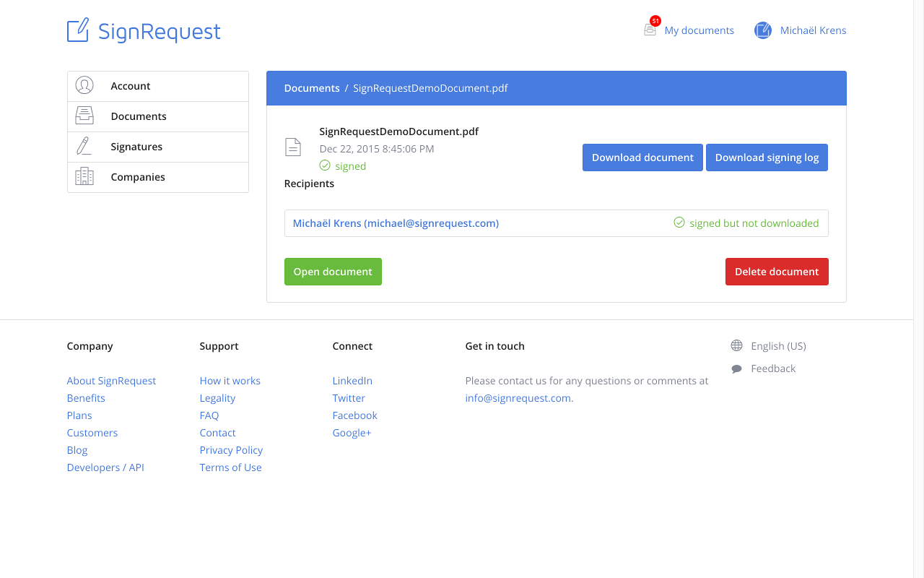Click the SignRequest wordmark text
Screen dimensions: 924x578
click(159, 32)
